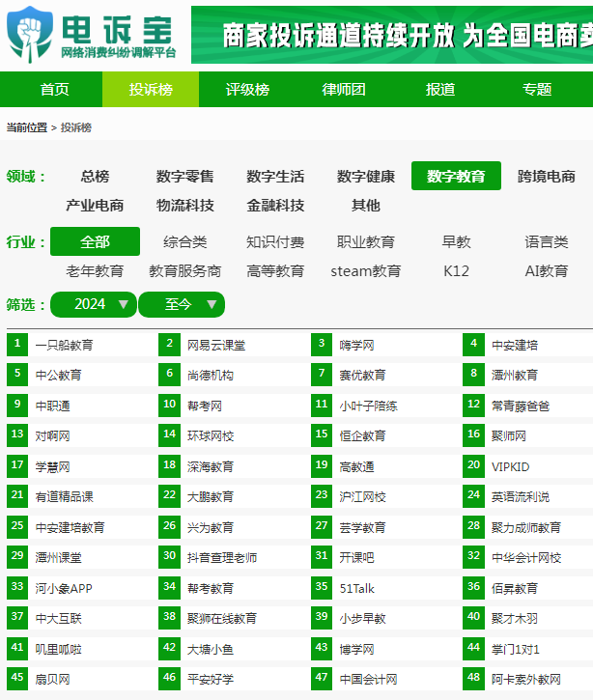Open rank 12 常青藤爸爸
This screenshot has height=700, width=593.
tap(521, 406)
